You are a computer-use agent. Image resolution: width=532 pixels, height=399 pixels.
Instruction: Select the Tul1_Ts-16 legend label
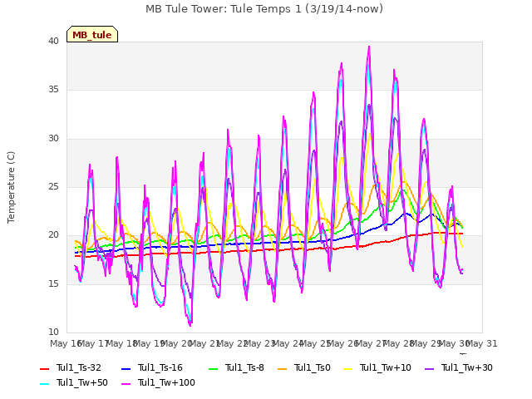pos(160,367)
